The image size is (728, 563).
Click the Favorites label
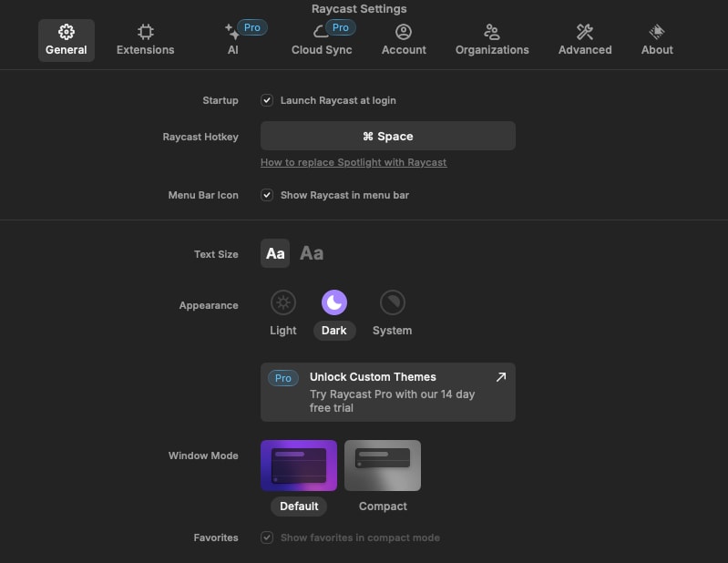click(x=216, y=537)
